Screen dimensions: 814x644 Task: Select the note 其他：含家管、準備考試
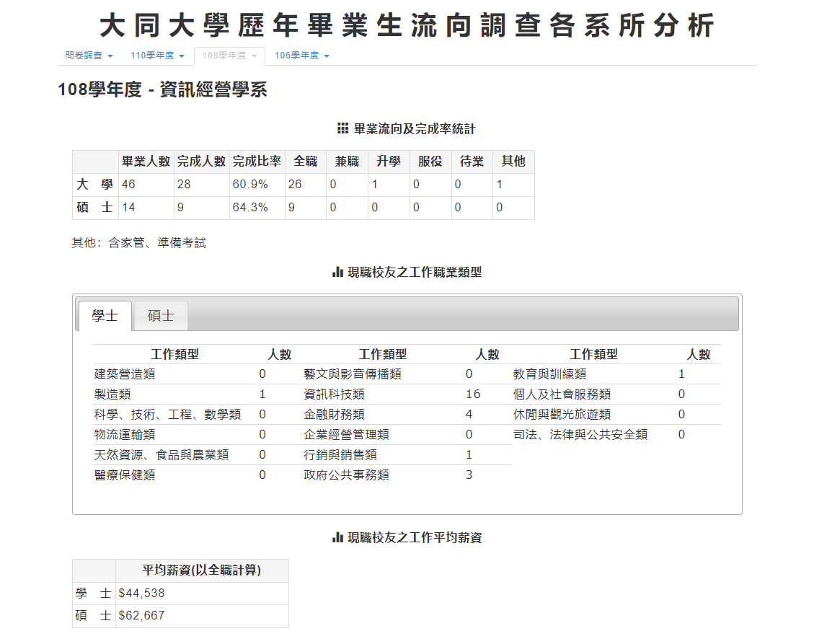point(138,243)
